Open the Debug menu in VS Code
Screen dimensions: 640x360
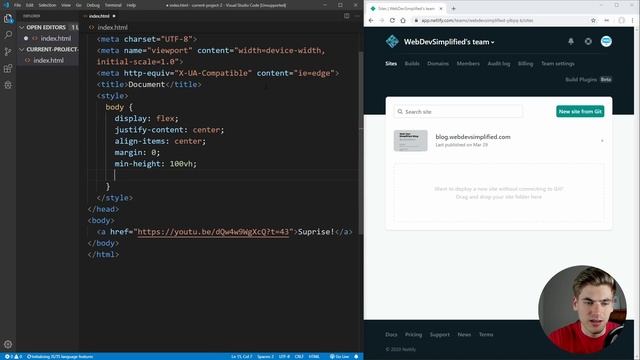[93, 5]
